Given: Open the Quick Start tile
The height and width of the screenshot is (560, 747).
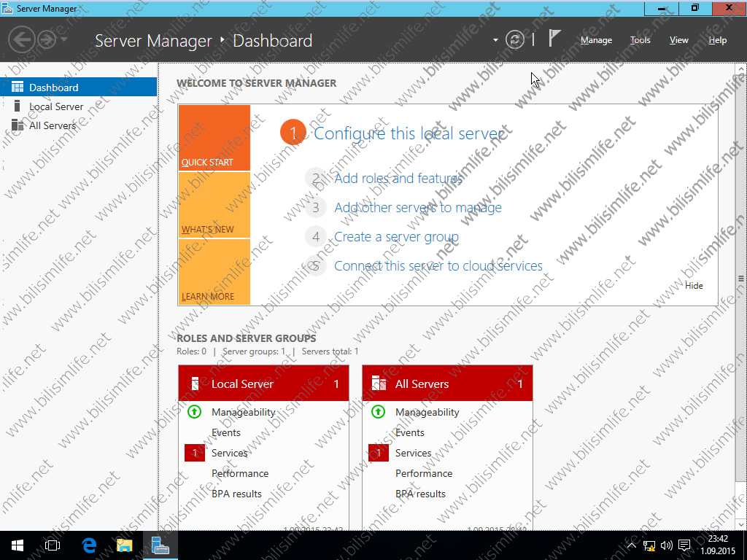Looking at the screenshot, I should 214,138.
